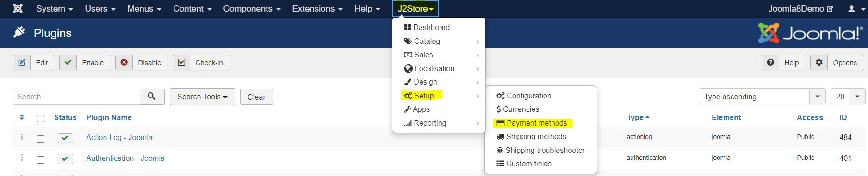Click the Joomla logo icon in menu bar
Screen dimensions: 868x176
(18, 8)
